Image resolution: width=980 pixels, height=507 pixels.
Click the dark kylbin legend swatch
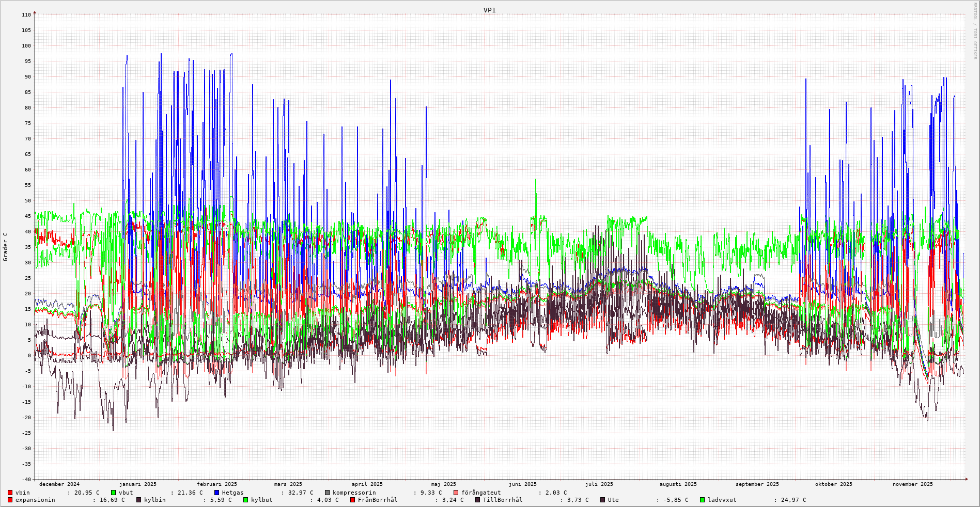click(138, 500)
